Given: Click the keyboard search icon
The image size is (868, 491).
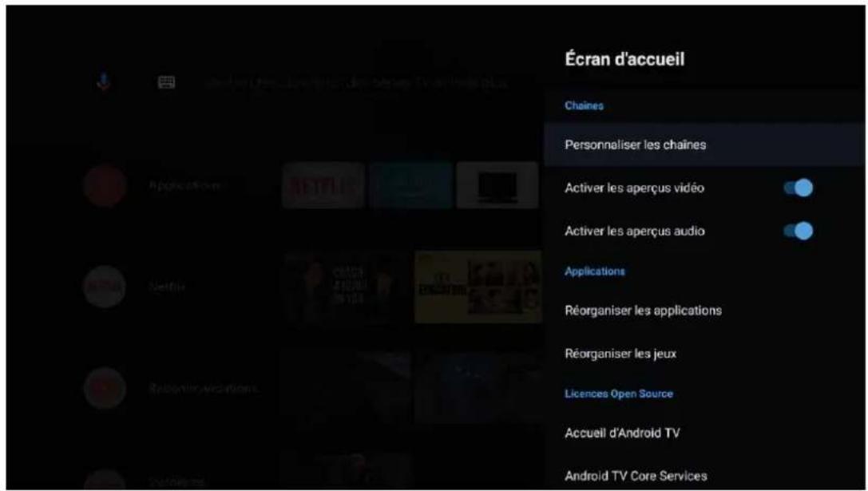Looking at the screenshot, I should [166, 83].
